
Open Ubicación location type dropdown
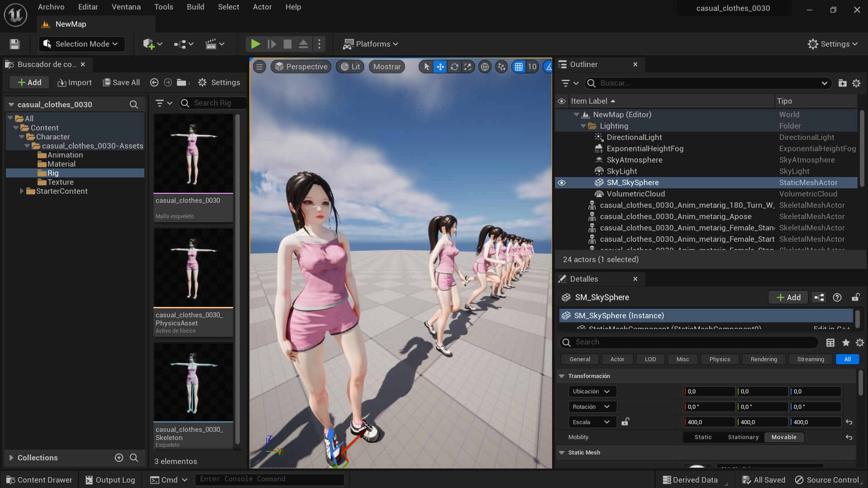(x=592, y=392)
